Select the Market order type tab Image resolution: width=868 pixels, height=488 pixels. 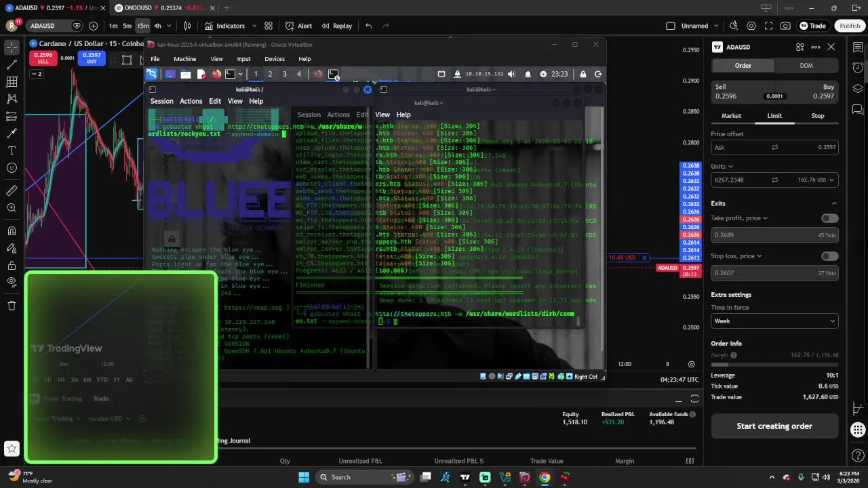(x=731, y=116)
